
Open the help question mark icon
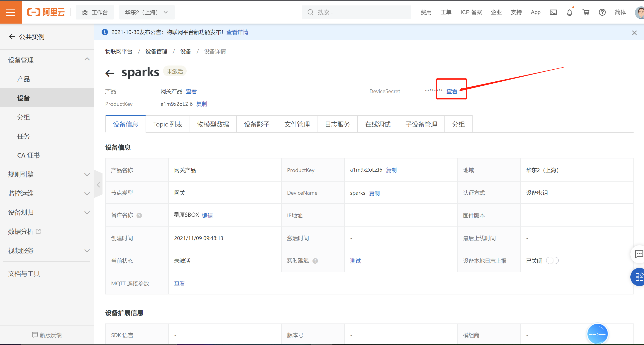[x=602, y=12]
